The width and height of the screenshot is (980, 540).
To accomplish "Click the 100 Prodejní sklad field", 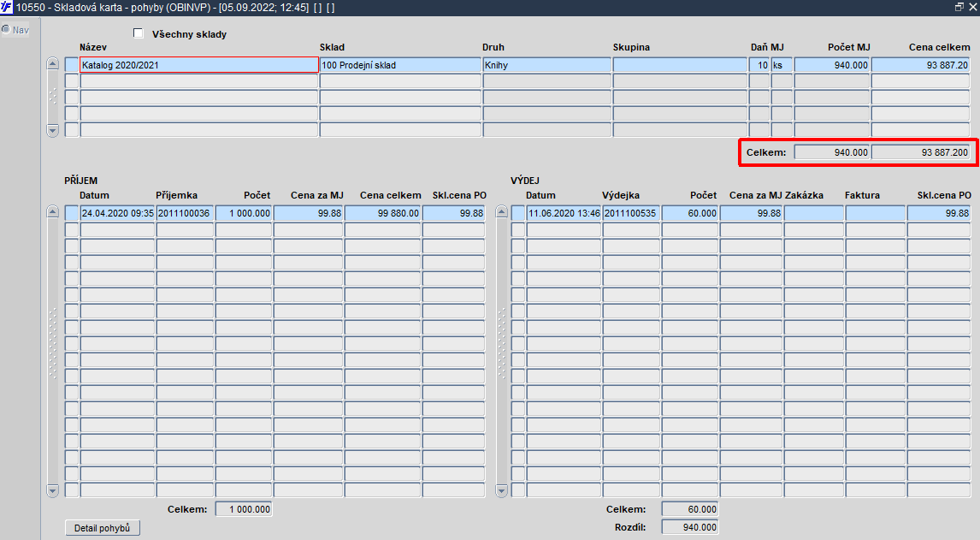I will coord(400,64).
